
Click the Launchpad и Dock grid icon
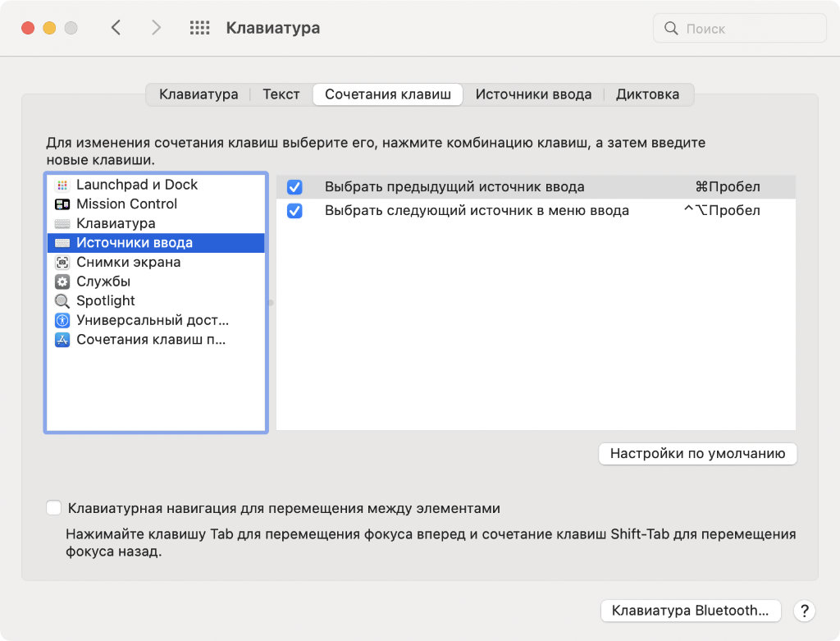pos(62,185)
